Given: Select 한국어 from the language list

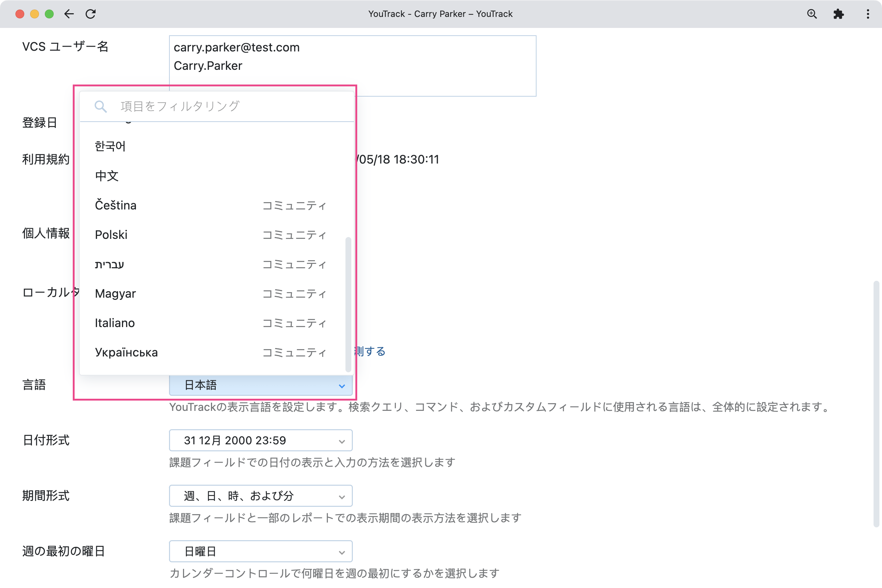Looking at the screenshot, I should pos(110,146).
